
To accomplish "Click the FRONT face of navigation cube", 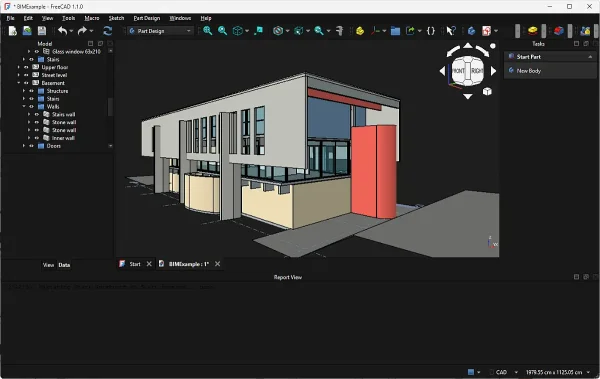I will click(458, 71).
